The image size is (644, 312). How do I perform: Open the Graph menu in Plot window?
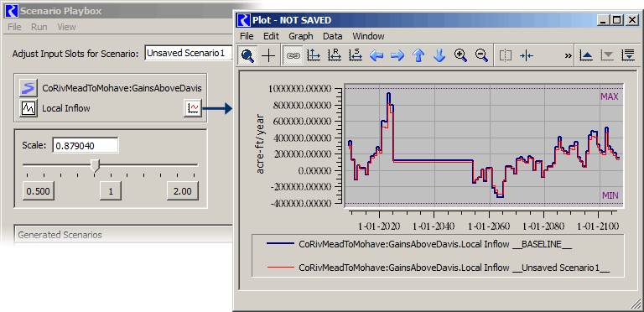pyautogui.click(x=301, y=36)
